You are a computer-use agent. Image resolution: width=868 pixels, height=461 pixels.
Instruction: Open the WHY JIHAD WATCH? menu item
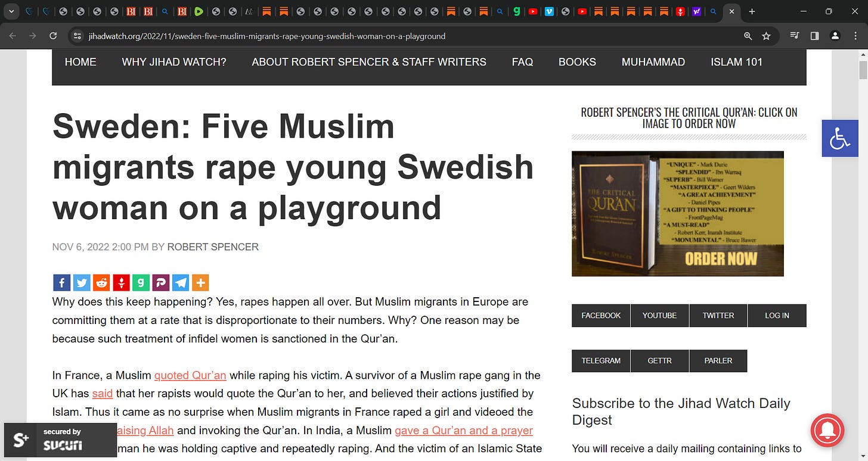174,62
